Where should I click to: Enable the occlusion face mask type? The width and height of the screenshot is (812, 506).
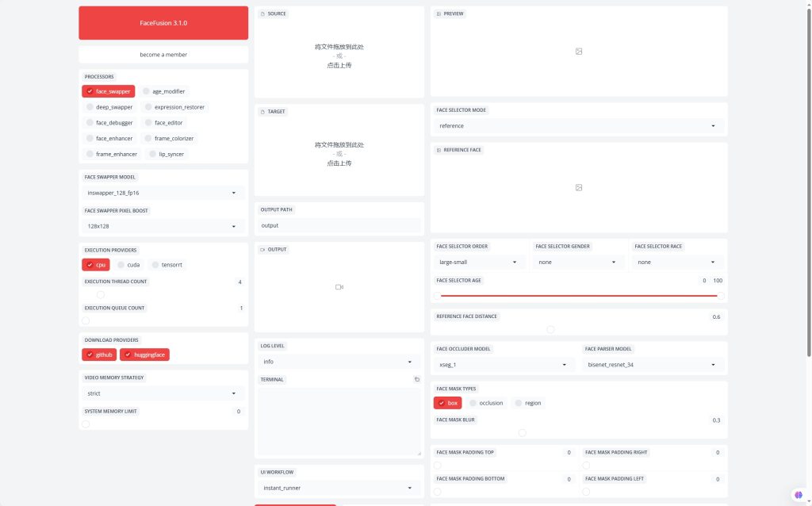[486, 403]
